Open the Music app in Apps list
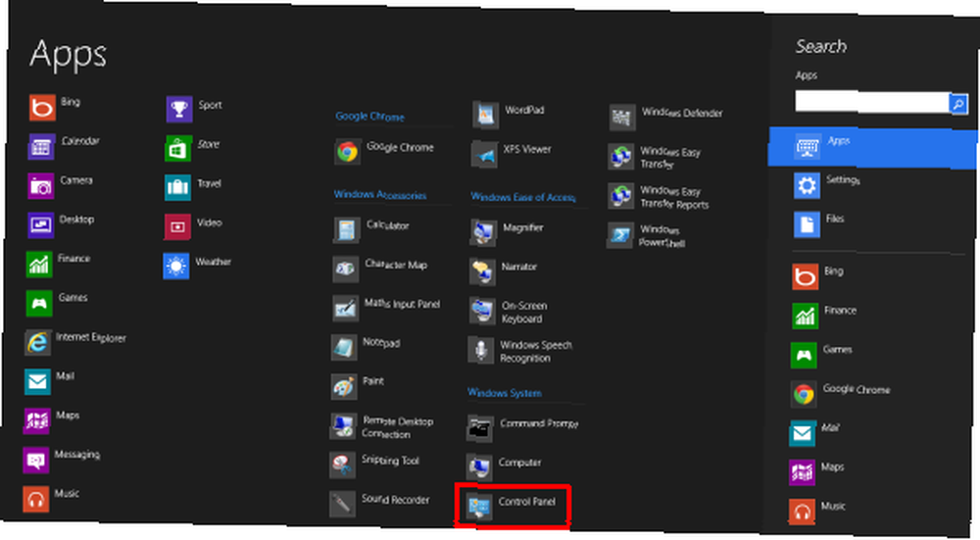 pyautogui.click(x=51, y=498)
